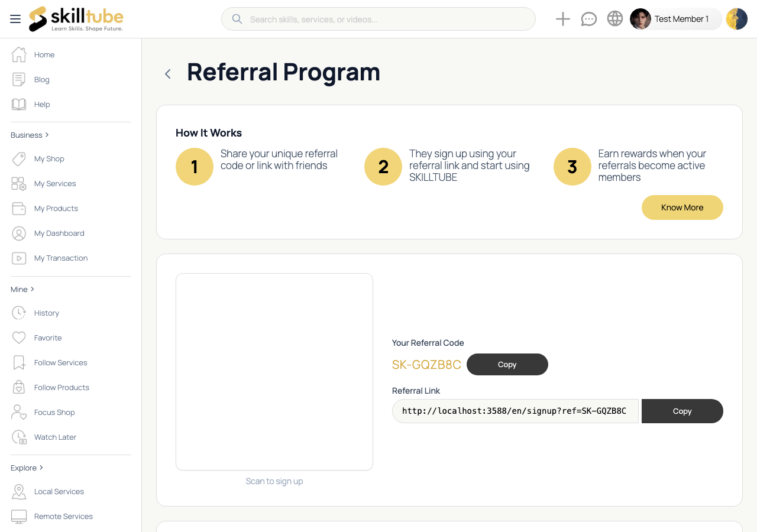This screenshot has height=532, width=757.
Task: Click the Follow Services bookmark icon
Action: (x=19, y=362)
